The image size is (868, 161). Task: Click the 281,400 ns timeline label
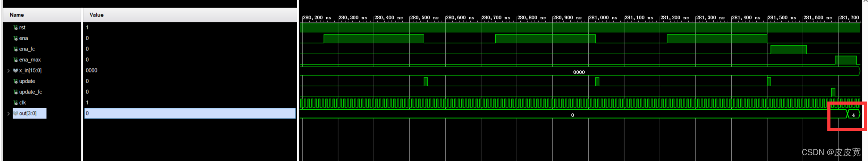point(746,18)
